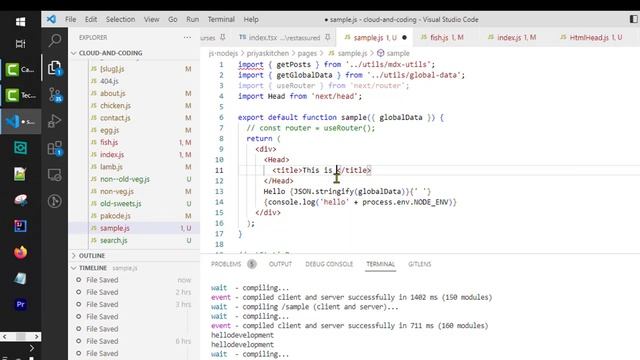Select the 'File Saved' entry from 2 hrs
The image size is (640, 360).
[x=135, y=292]
